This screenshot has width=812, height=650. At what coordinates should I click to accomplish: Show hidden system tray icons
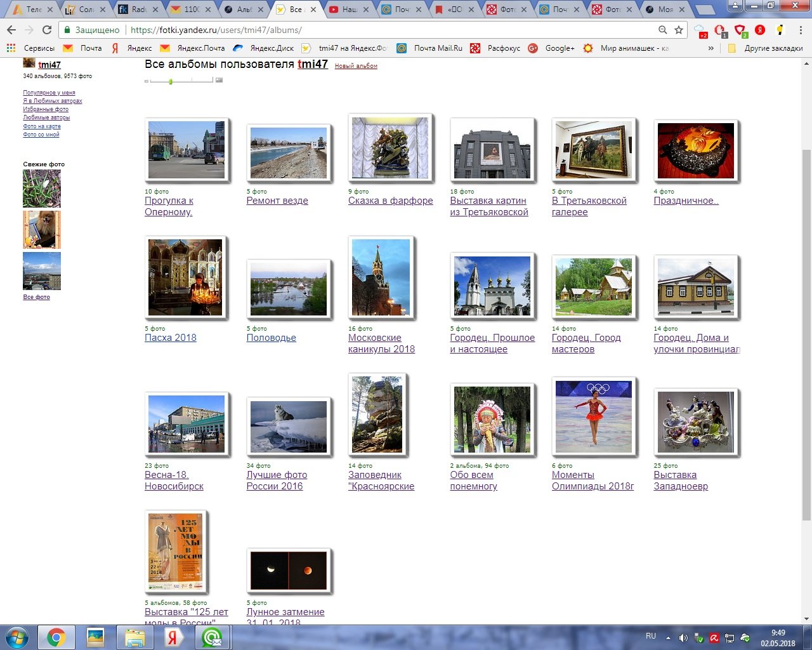pos(668,637)
